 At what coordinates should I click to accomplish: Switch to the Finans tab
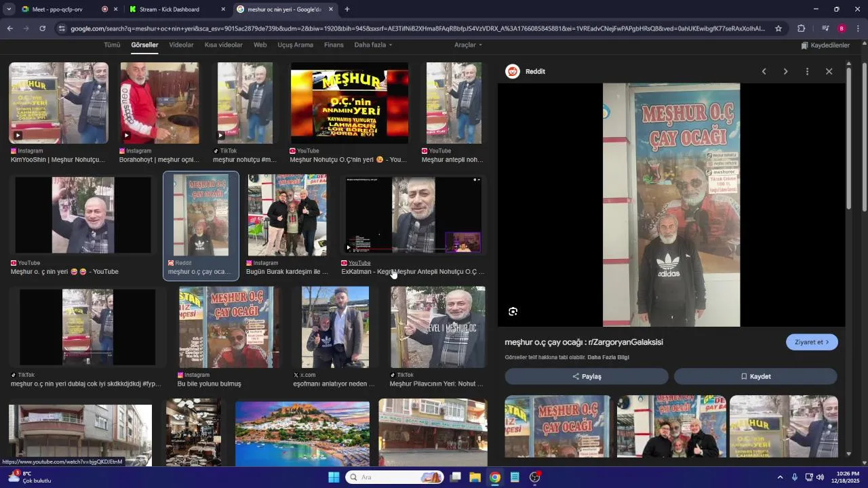tap(334, 45)
